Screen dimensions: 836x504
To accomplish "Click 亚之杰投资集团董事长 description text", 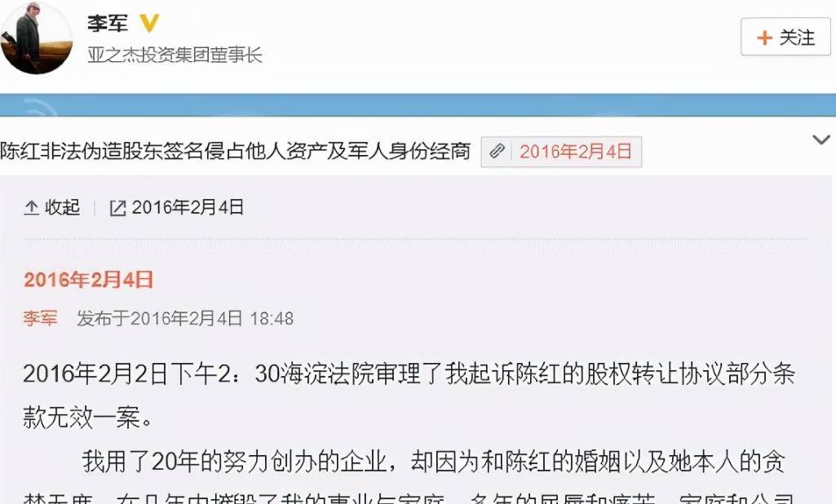I will 175,55.
